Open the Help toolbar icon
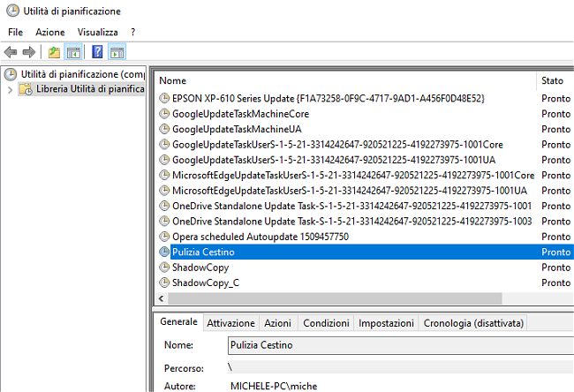 97,52
